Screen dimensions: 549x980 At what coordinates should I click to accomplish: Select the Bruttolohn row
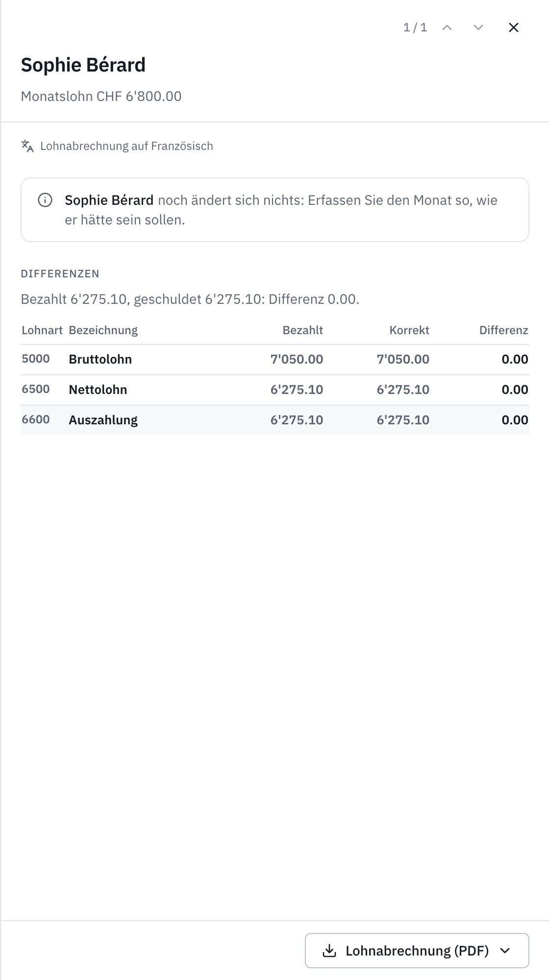[x=275, y=360]
